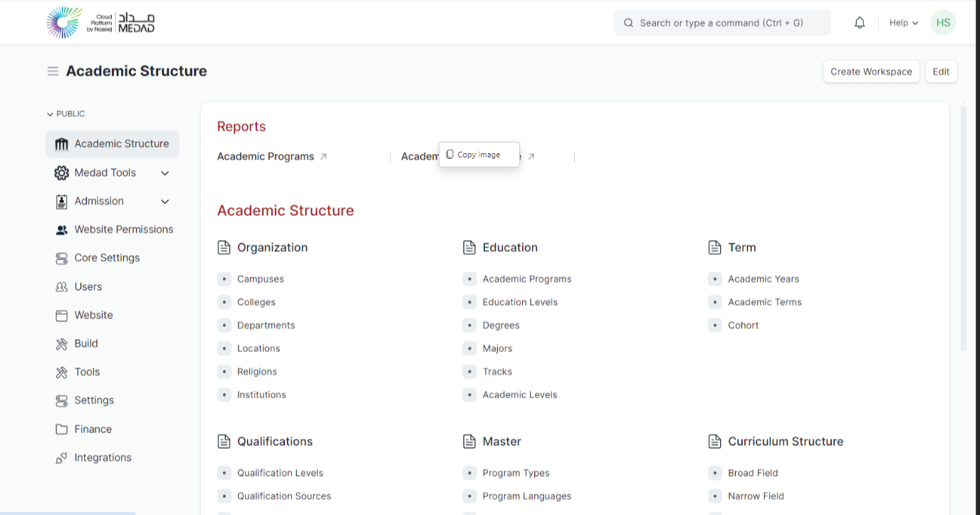Click the Academic Structure bank icon in sidebar
Screen dimensions: 980x515
click(x=62, y=143)
